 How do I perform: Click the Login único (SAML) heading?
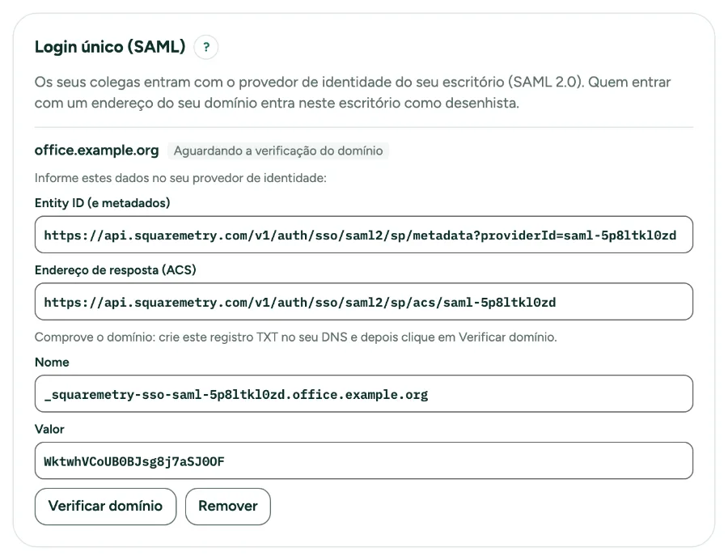point(110,47)
